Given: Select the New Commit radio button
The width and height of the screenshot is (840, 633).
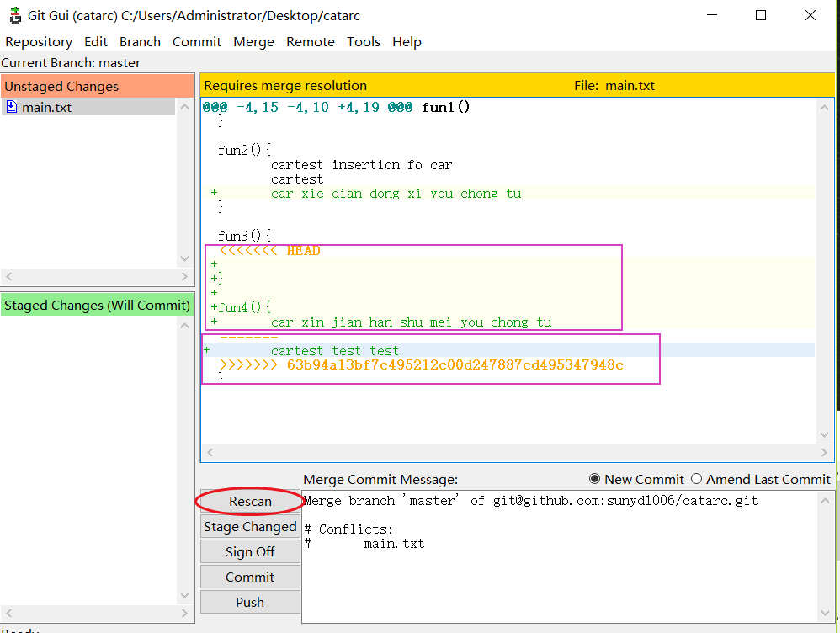Looking at the screenshot, I should click(x=596, y=479).
